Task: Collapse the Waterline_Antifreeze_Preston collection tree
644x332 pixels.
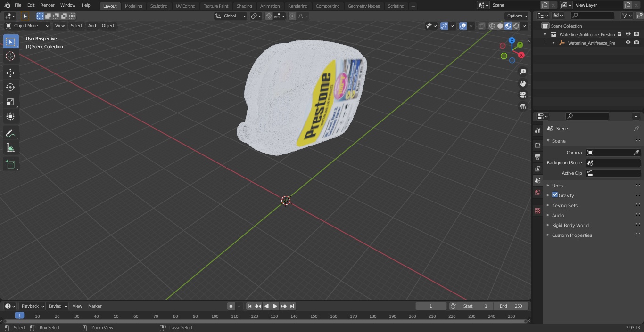Action: [545, 34]
